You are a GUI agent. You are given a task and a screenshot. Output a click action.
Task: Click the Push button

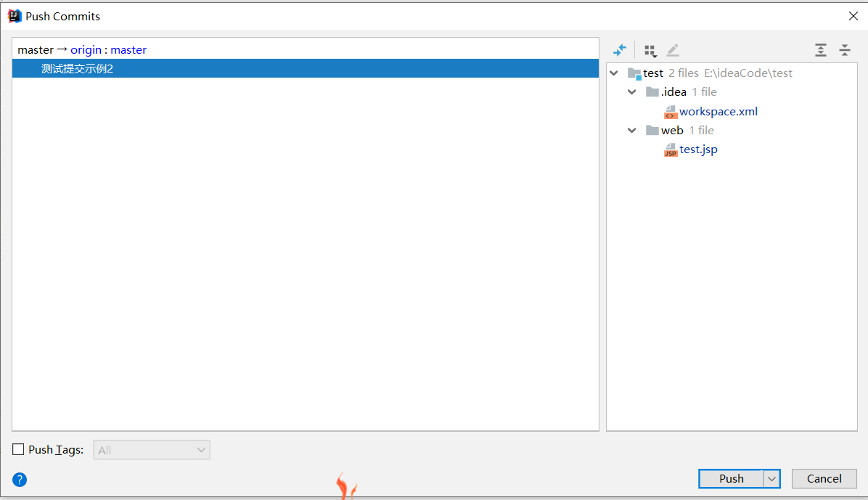731,479
